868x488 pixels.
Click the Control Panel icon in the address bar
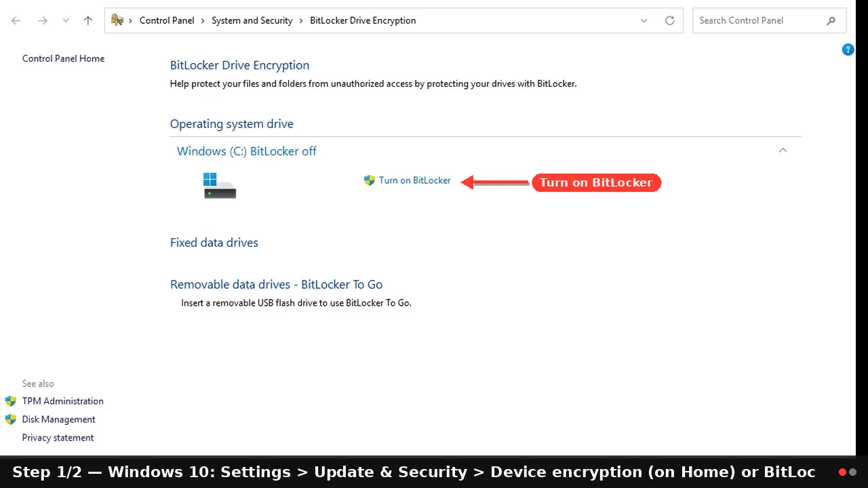(x=117, y=20)
